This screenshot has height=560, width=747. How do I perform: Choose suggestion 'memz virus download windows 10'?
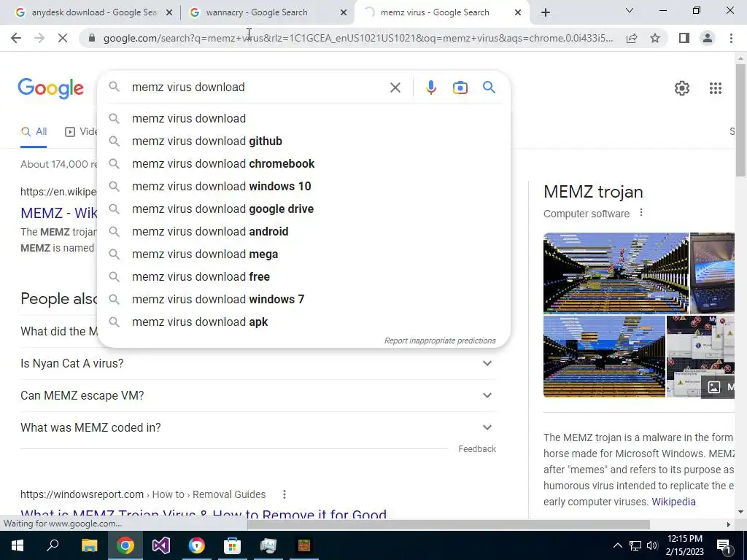(x=303, y=186)
